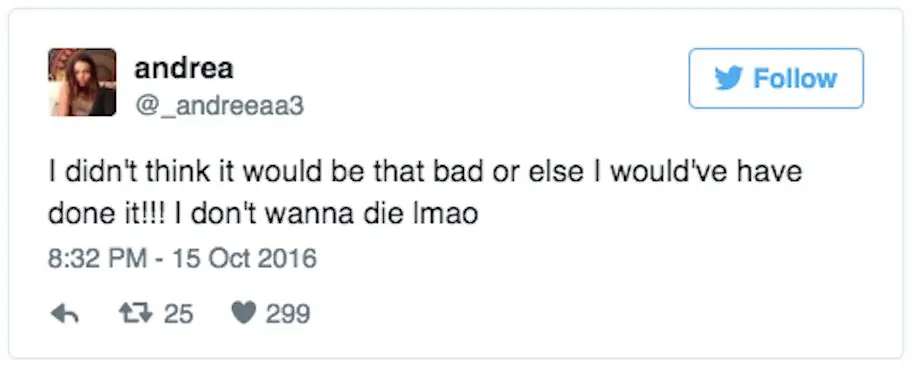
Task: Follow andrea with the Follow button
Action: pos(776,78)
